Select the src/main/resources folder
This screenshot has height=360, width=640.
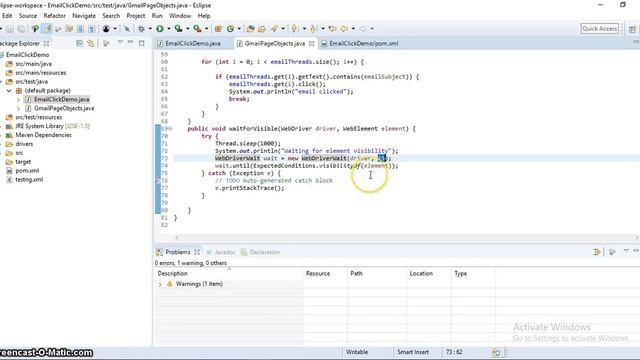(x=41, y=73)
